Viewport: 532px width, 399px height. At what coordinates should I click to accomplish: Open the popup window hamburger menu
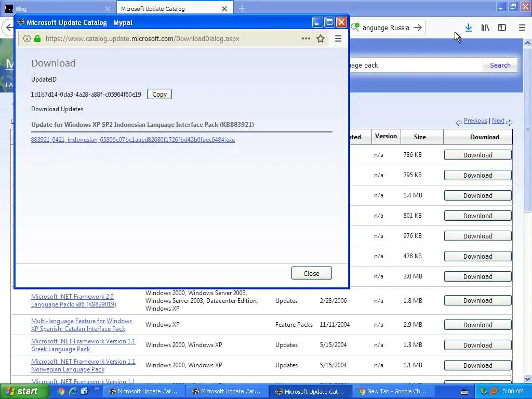(x=338, y=38)
